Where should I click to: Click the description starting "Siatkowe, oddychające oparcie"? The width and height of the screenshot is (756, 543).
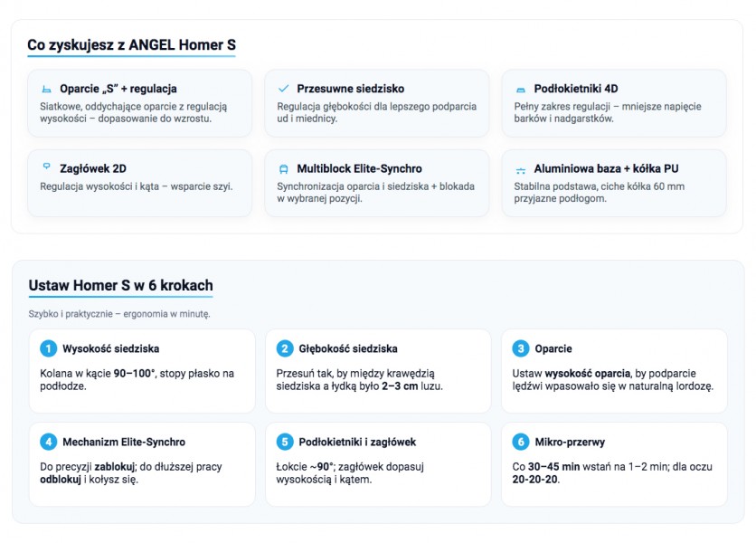tap(134, 112)
